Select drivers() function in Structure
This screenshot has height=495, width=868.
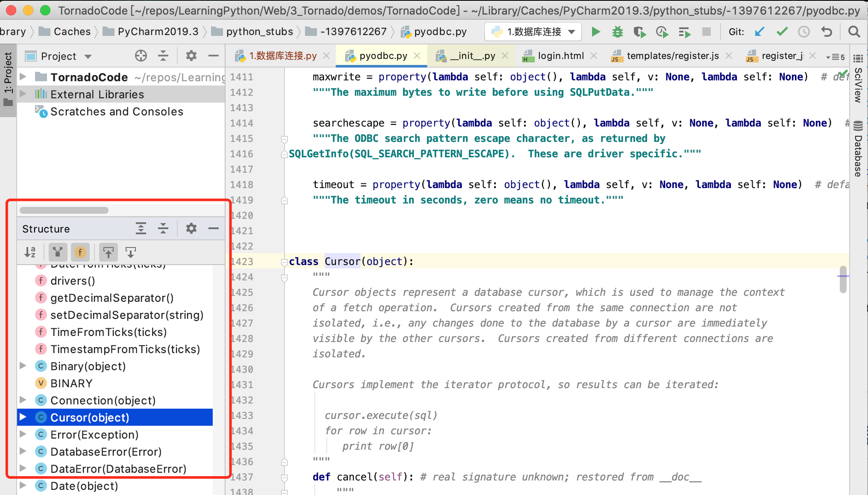(73, 281)
